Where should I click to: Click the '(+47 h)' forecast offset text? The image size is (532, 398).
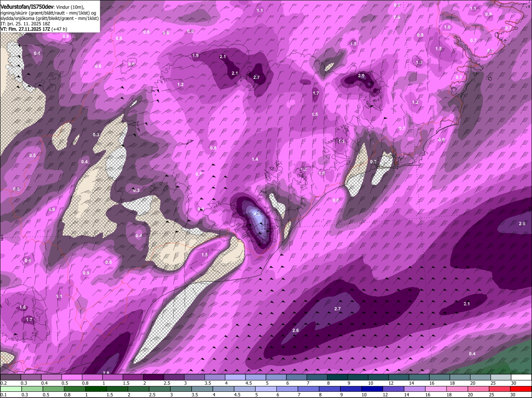coord(59,29)
